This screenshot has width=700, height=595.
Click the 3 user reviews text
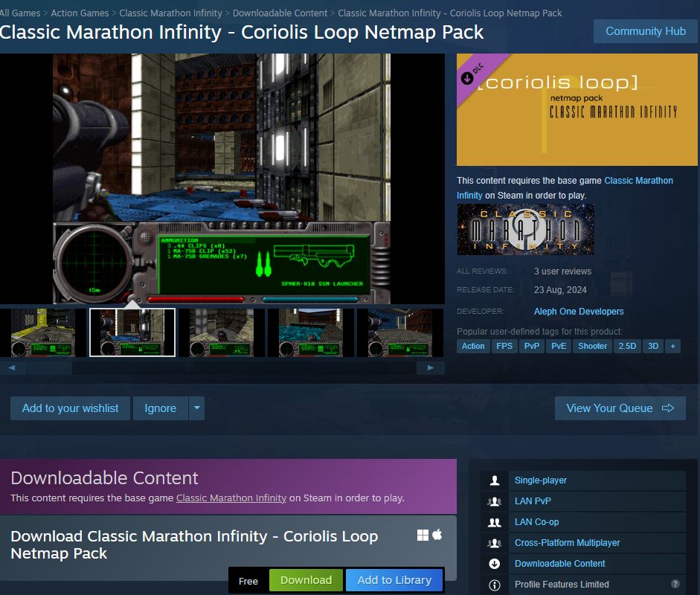click(x=562, y=271)
